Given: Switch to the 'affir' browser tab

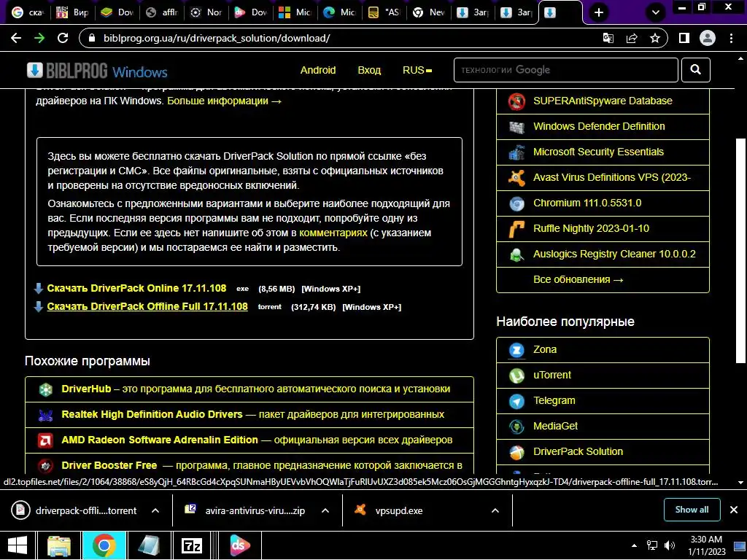Looking at the screenshot, I should coord(162,12).
